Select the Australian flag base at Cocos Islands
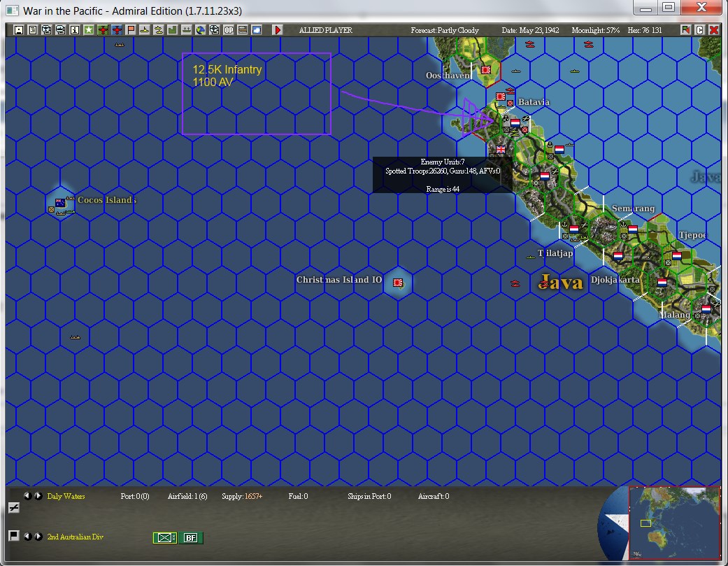Viewport: 728px width, 566px height. pos(60,202)
